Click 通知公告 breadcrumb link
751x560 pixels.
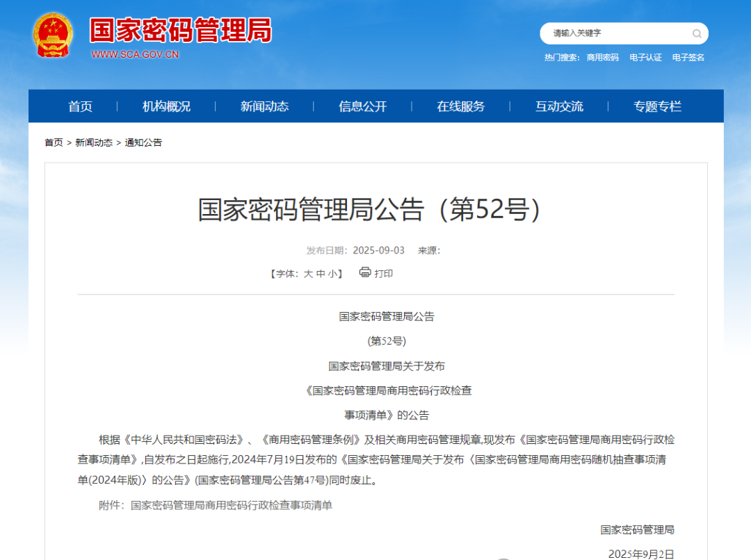point(143,142)
